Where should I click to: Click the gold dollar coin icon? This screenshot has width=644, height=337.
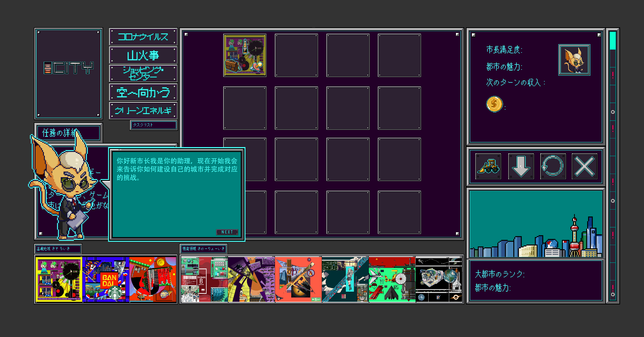[x=494, y=104]
